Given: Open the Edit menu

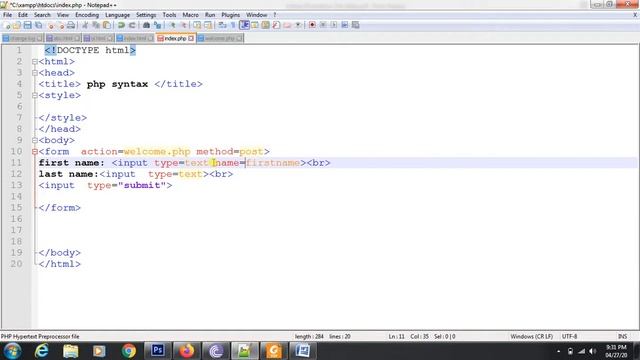Looking at the screenshot, I should [x=23, y=15].
